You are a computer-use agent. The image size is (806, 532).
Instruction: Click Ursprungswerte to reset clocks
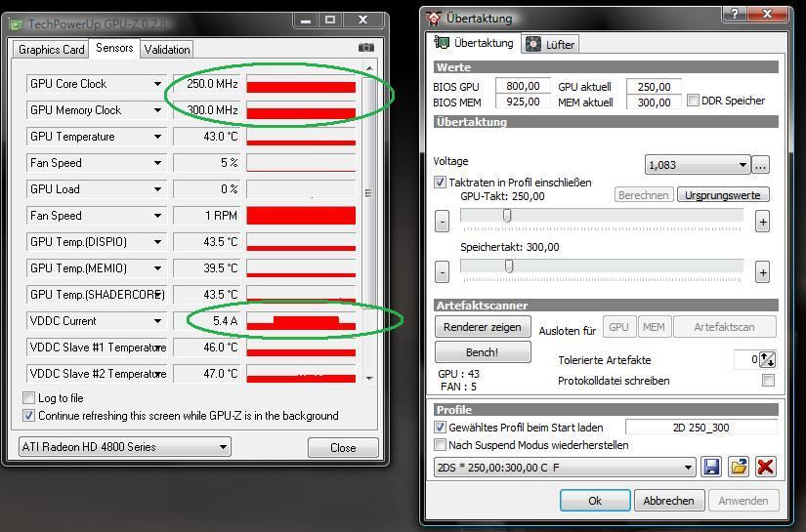(723, 195)
